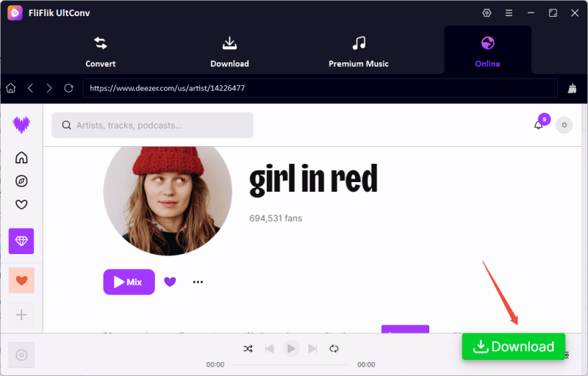588x376 pixels.
Task: Click the broom clean icon
Action: 573,88
